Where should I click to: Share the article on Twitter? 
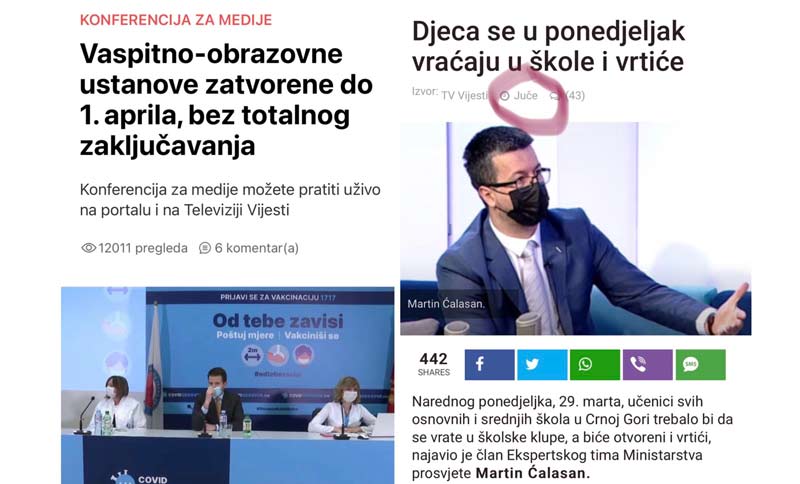tap(542, 365)
